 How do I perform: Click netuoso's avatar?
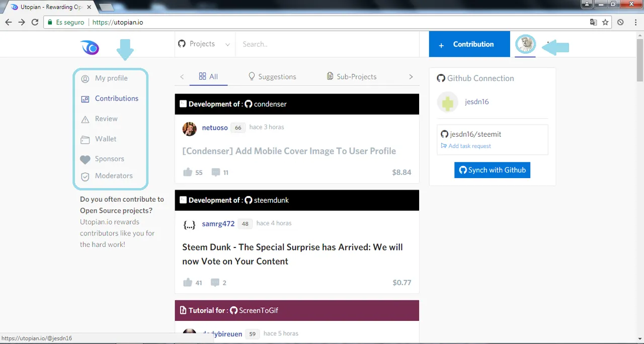click(x=190, y=129)
